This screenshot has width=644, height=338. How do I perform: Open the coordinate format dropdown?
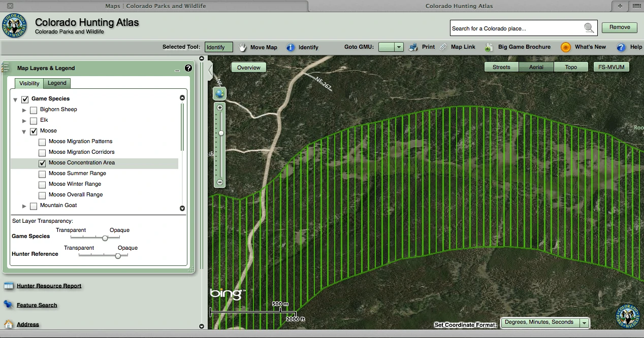tap(585, 323)
